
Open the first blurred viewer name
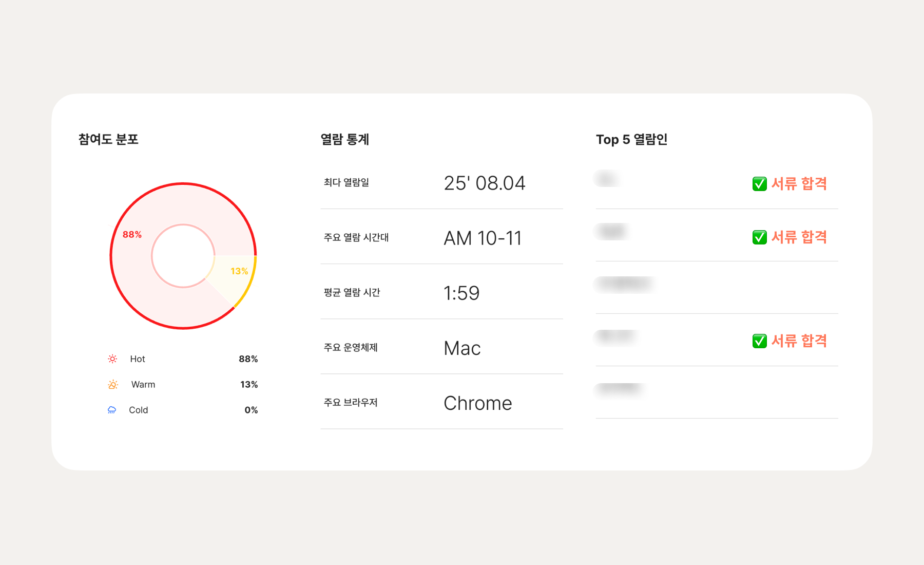[607, 179]
